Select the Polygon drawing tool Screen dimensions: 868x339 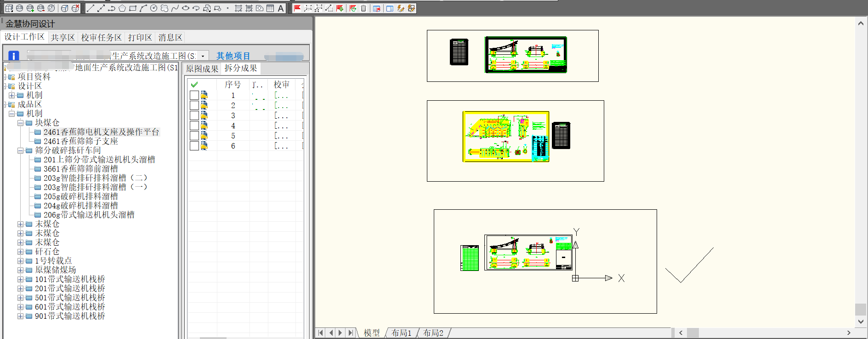tap(122, 8)
